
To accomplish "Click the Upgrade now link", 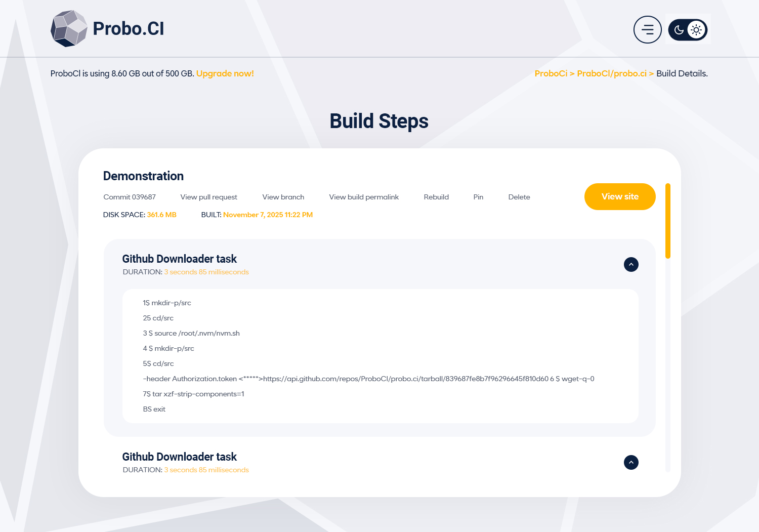I will pyautogui.click(x=225, y=73).
